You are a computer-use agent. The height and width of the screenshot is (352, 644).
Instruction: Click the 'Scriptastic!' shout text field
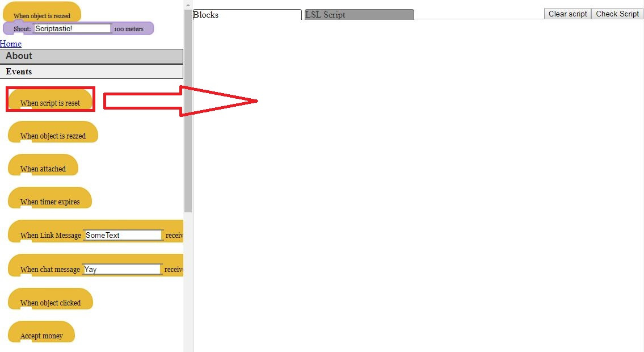click(72, 28)
